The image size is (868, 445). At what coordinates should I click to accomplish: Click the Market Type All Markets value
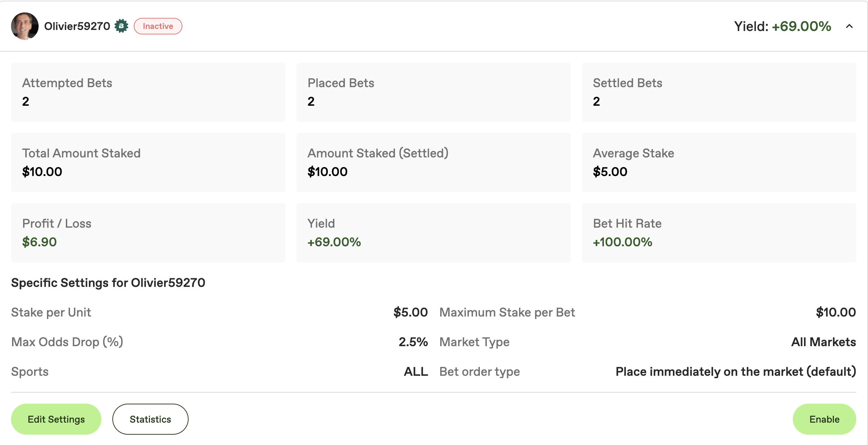point(823,342)
